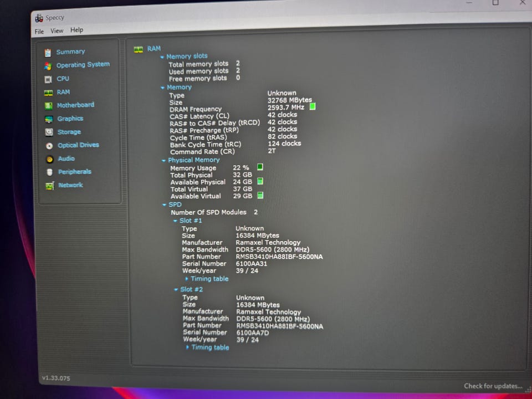This screenshot has height=399, width=532.
Task: Collapse the Slot #2 details
Action: point(176,290)
